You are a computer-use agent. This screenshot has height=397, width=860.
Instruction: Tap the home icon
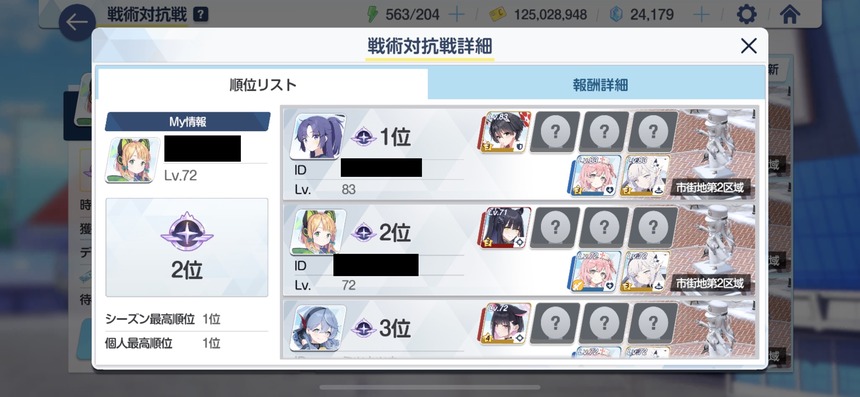pyautogui.click(x=790, y=14)
